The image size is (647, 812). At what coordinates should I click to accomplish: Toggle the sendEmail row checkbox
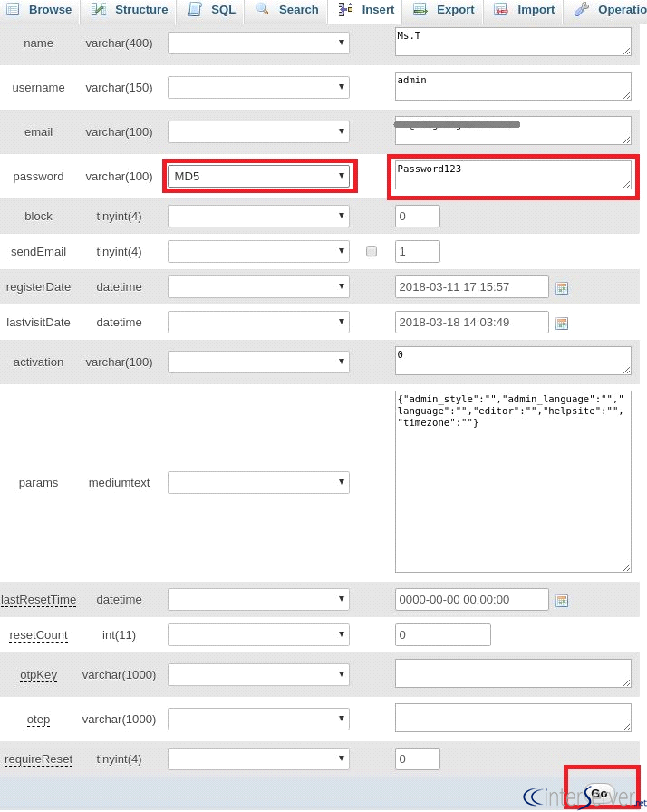(x=372, y=251)
